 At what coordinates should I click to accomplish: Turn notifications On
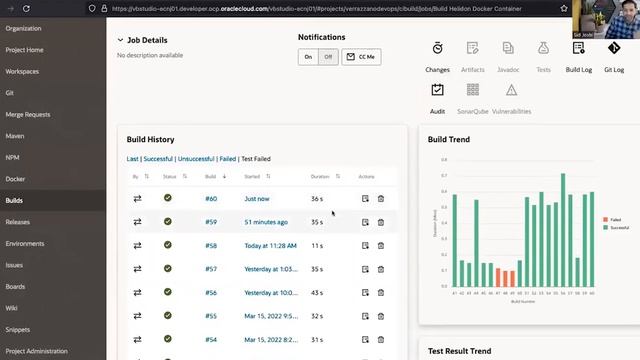(308, 57)
